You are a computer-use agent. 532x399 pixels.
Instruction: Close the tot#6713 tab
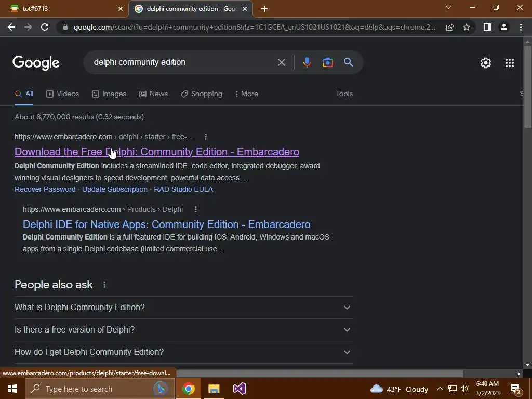pyautogui.click(x=121, y=9)
